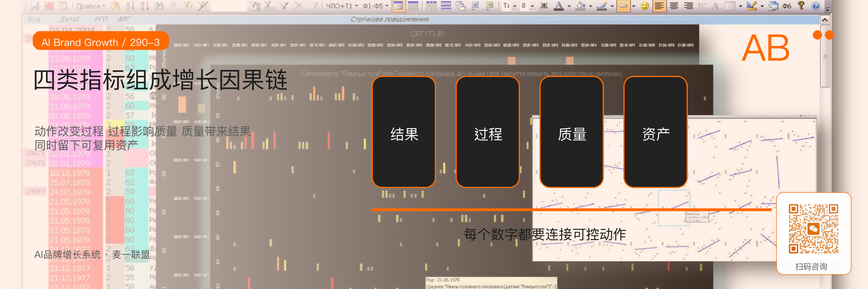The image size is (868, 289).
Task: Open the ЧЛО+Т1 dropdown
Action: click(342, 6)
